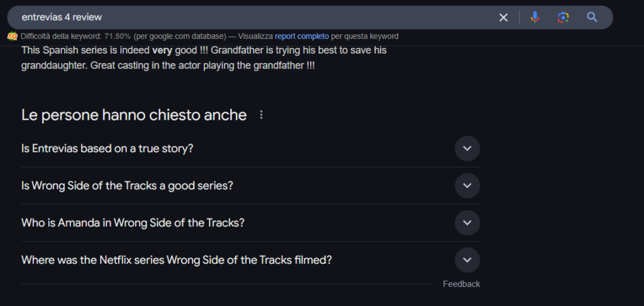Select question text Where was the Netflix series filmed?

tap(177, 260)
